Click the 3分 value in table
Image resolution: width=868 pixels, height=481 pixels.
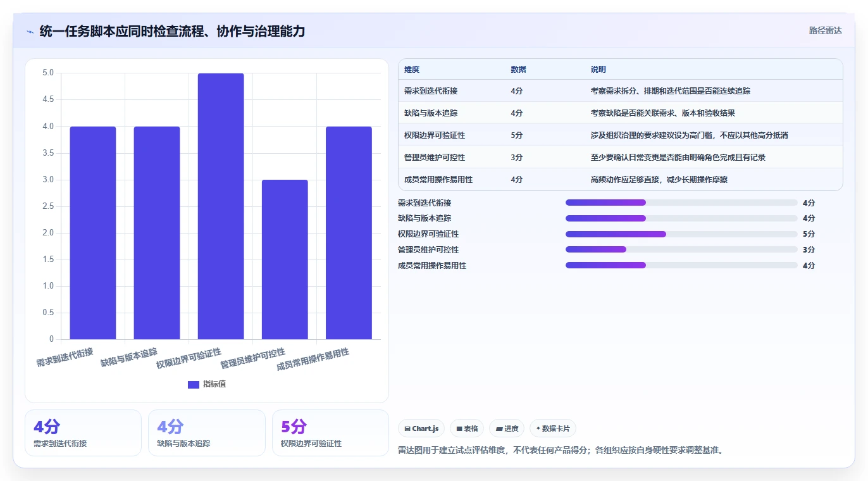517,158
